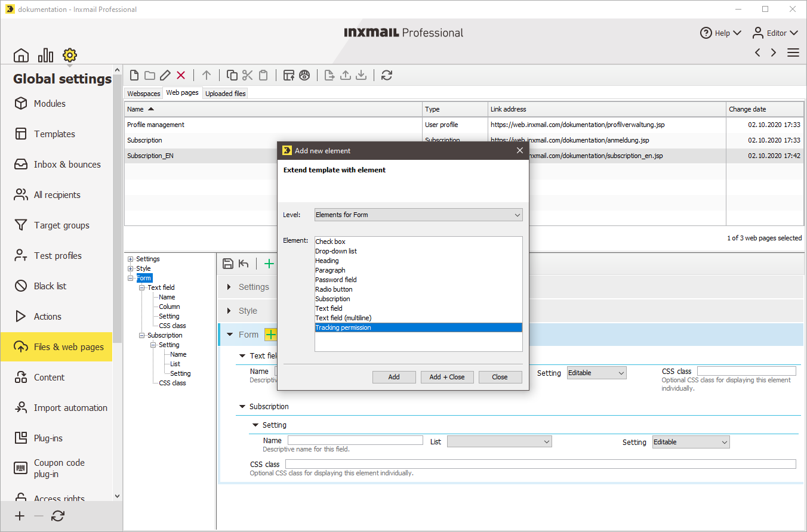807x532 pixels.
Task: Preview the web page with the eye icon
Action: point(304,75)
